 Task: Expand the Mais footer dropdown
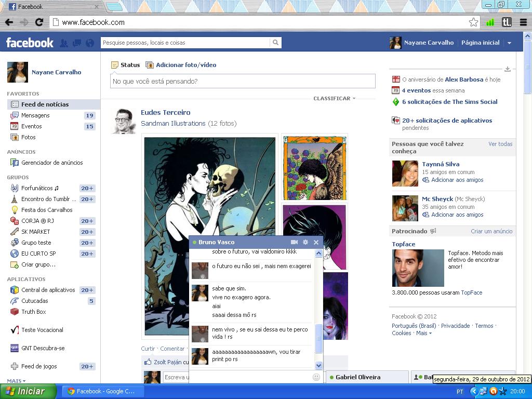click(423, 333)
